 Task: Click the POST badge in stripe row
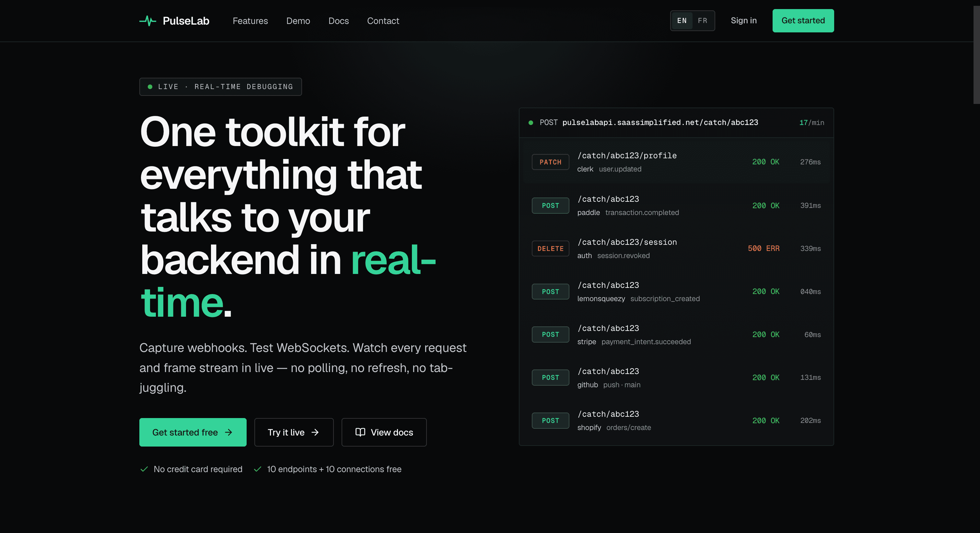click(550, 335)
